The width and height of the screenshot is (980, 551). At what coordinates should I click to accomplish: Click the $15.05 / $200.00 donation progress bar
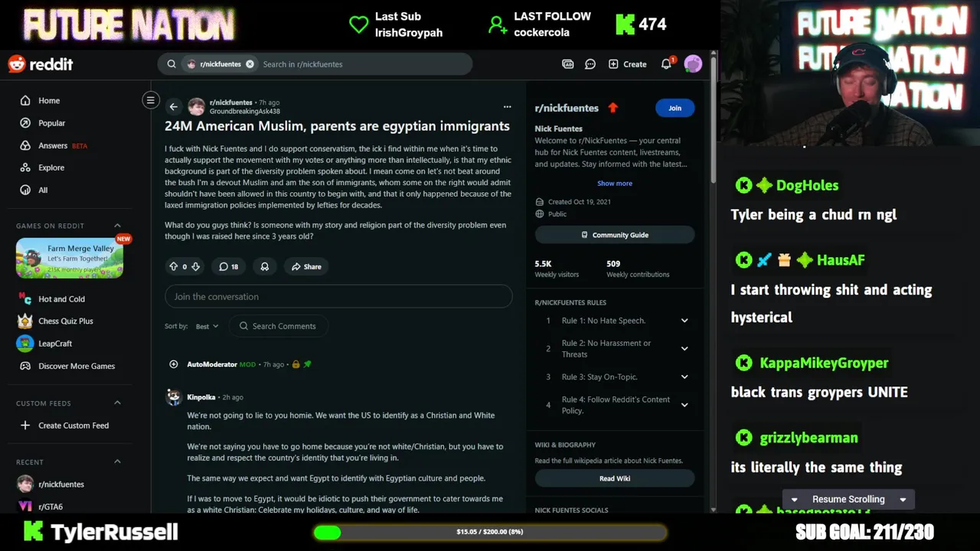pos(490,532)
